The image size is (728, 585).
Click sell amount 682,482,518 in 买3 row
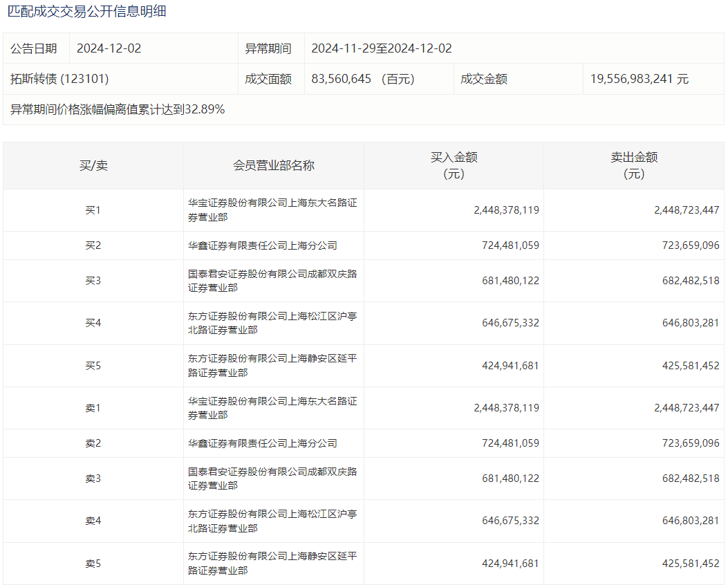tap(691, 281)
